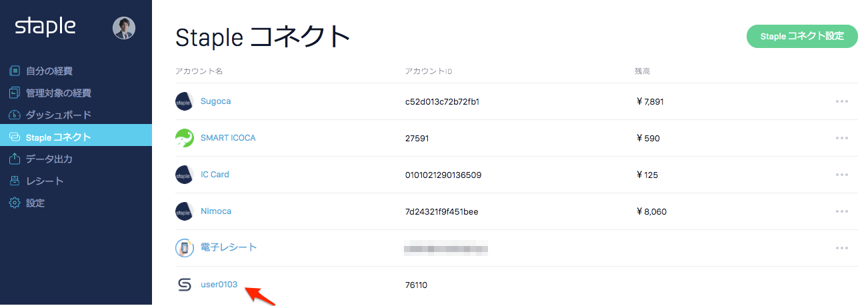Open more options for SMART ICOCA row

842,138
